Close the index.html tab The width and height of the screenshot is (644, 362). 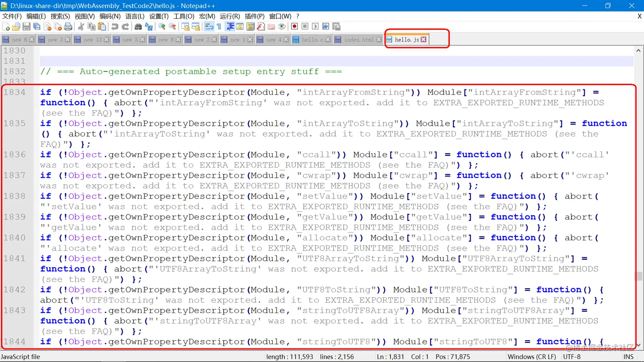[x=379, y=40]
